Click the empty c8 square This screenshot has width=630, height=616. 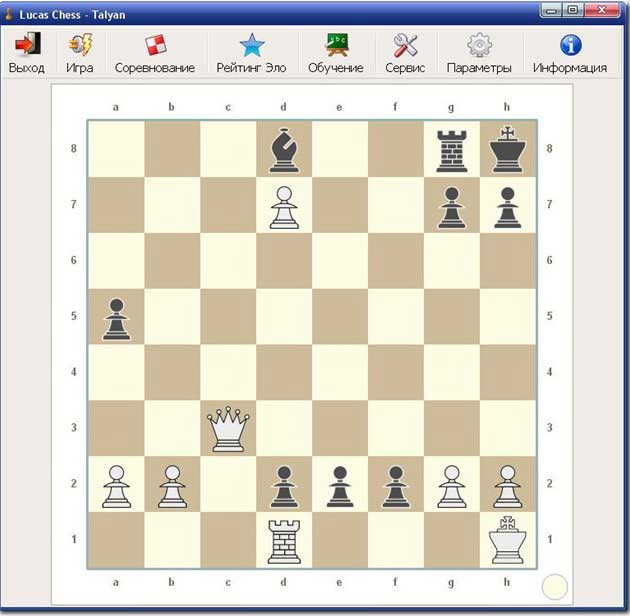228,149
